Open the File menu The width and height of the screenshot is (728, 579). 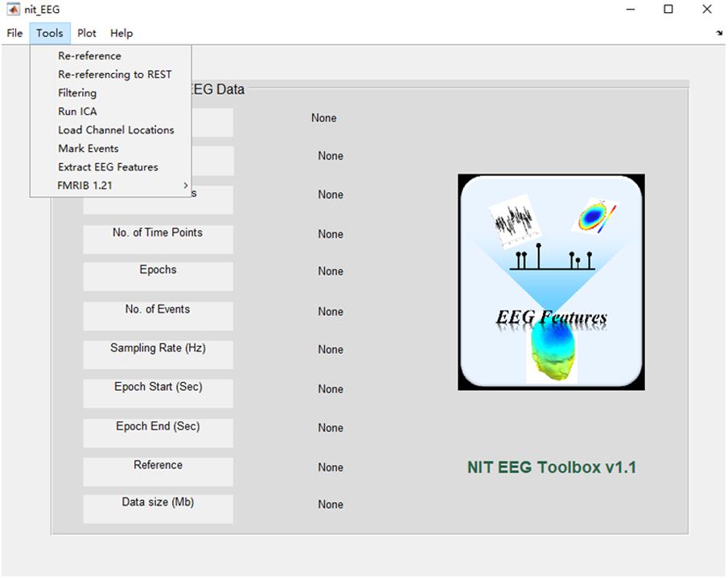(x=14, y=34)
